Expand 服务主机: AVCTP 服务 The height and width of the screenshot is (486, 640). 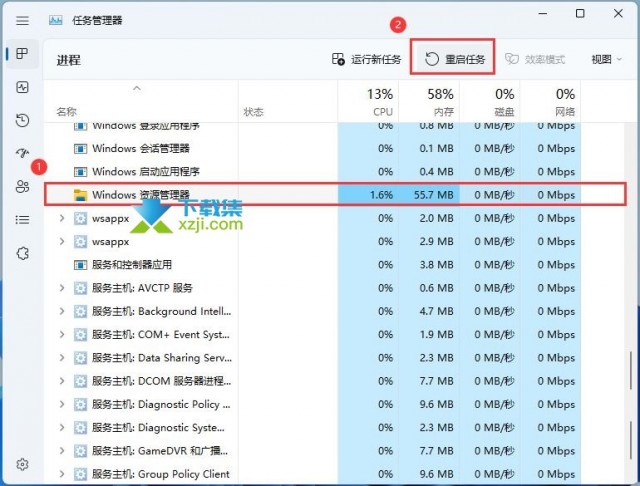(x=62, y=288)
